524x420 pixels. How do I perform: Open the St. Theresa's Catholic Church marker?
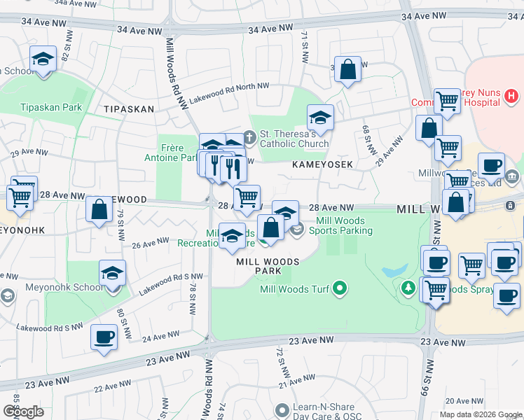tap(250, 134)
